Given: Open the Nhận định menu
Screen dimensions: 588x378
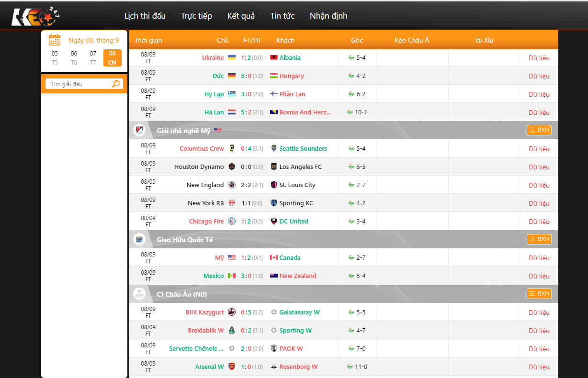Looking at the screenshot, I should pyautogui.click(x=328, y=16).
